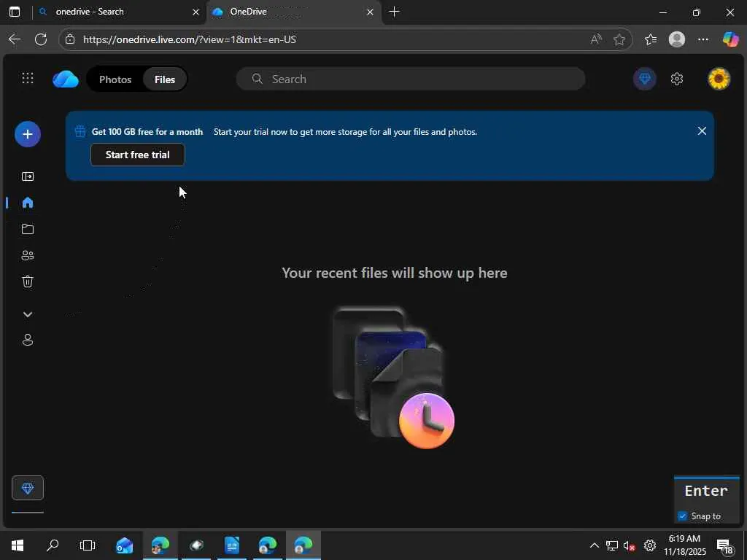747x560 pixels.
Task: Open My files folder in sidebar
Action: (28, 229)
